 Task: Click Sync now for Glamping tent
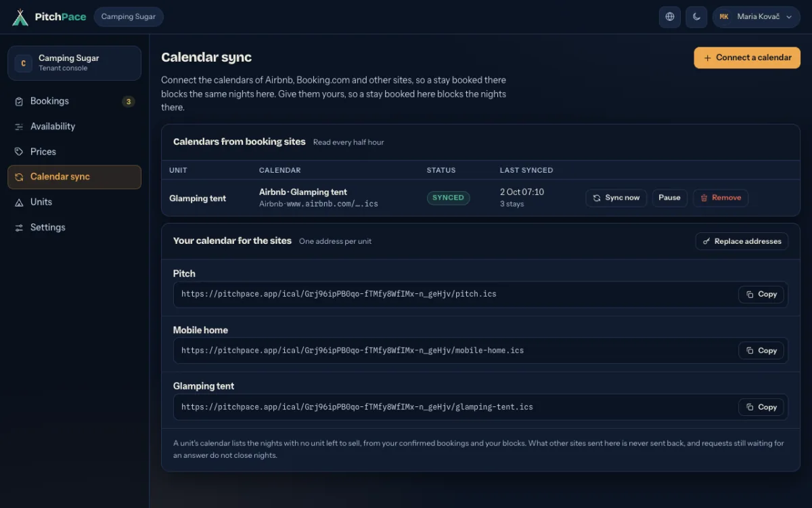(x=616, y=198)
